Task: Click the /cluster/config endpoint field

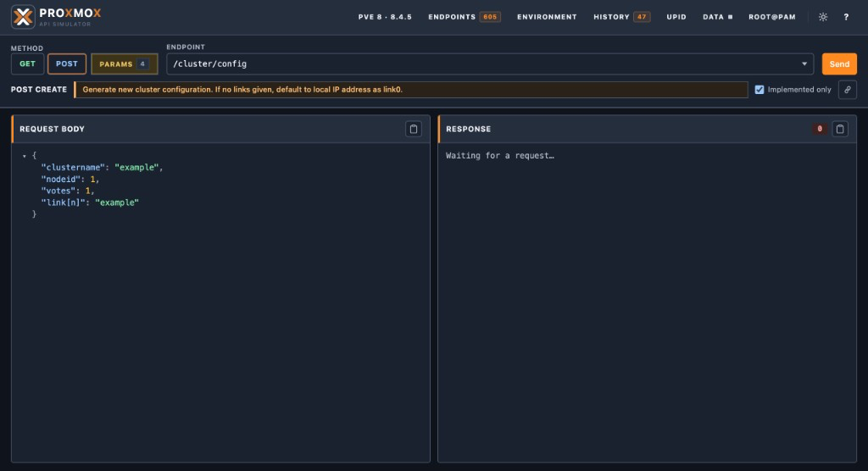Action: tap(490, 64)
